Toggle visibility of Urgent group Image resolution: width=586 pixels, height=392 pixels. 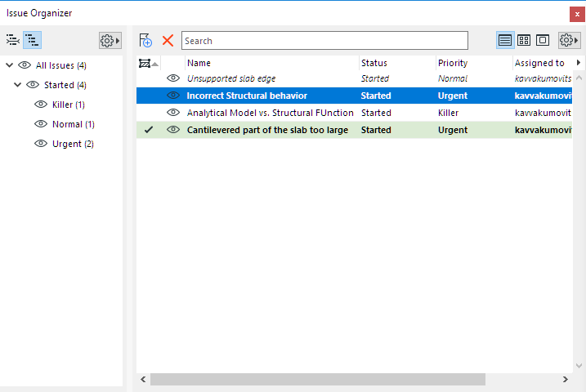point(41,144)
